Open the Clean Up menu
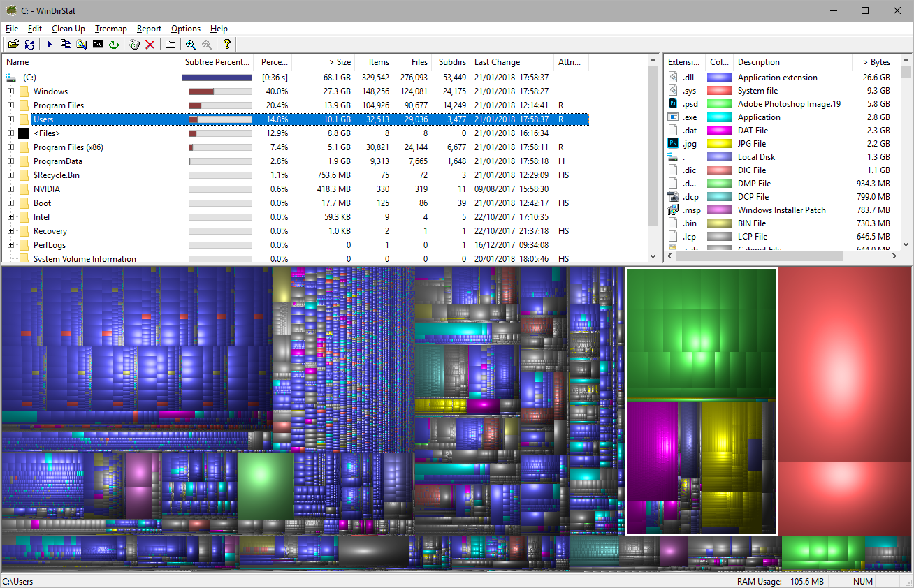Screen dimensions: 914x588 [68, 29]
